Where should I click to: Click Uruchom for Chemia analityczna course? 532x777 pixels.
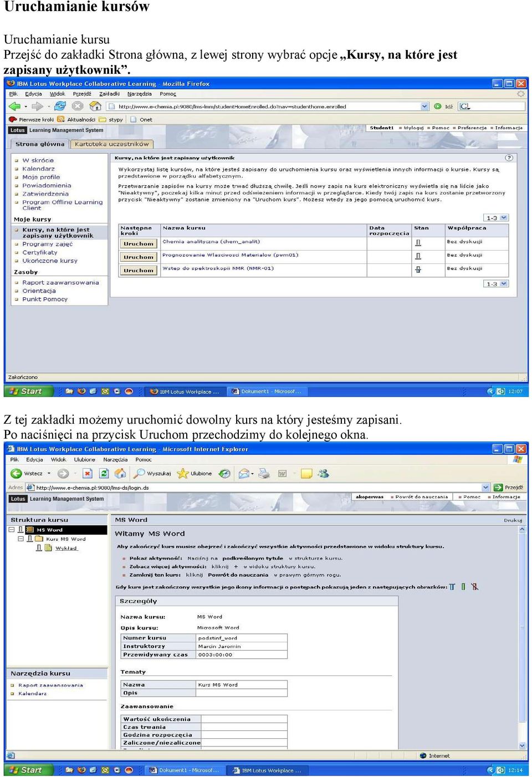[x=138, y=244]
